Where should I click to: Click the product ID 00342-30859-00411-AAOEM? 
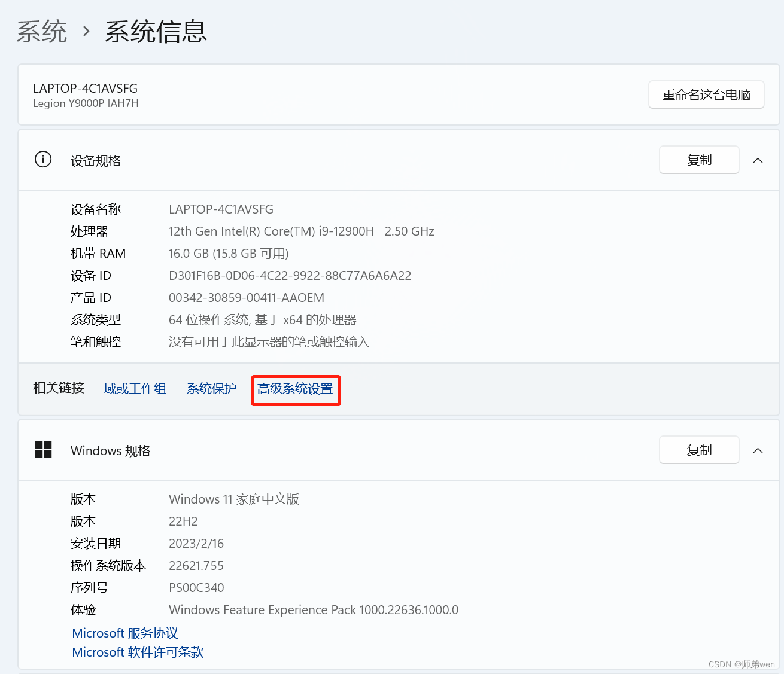[x=247, y=298]
